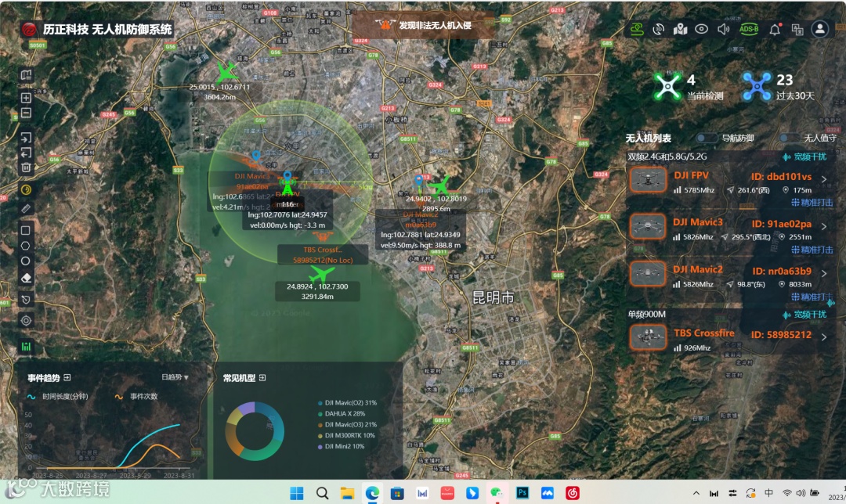Image resolution: width=846 pixels, height=504 pixels.
Task: Select the circle draw tool
Action: point(25,261)
